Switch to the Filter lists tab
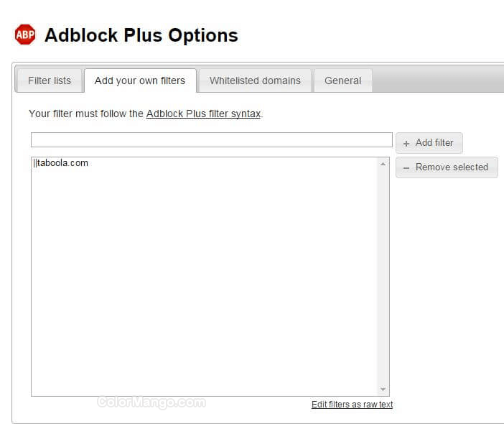 tap(50, 80)
